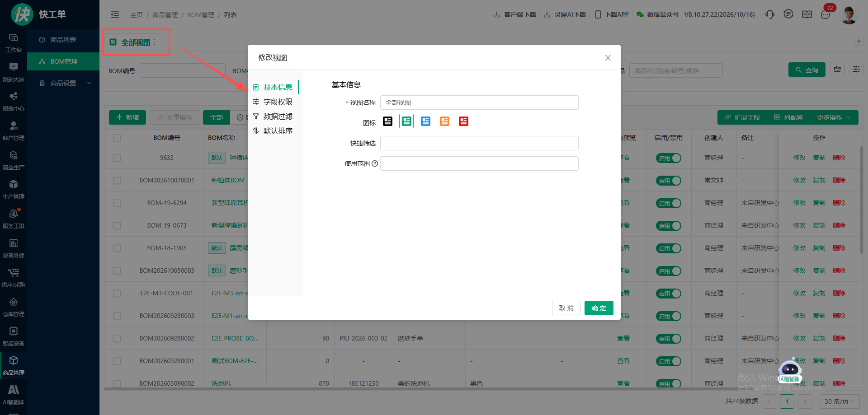The height and width of the screenshot is (415, 868).
Task: Select 基本信息 tab in dialog
Action: click(x=273, y=87)
